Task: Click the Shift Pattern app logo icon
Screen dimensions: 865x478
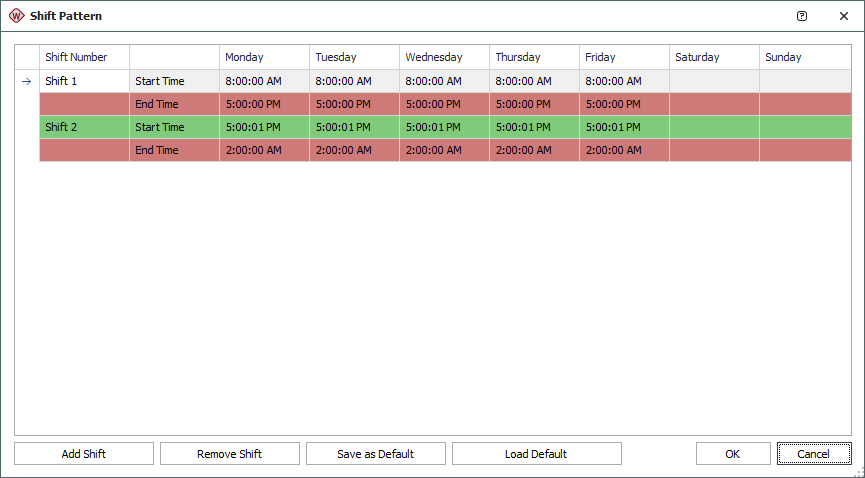Action: (x=16, y=16)
